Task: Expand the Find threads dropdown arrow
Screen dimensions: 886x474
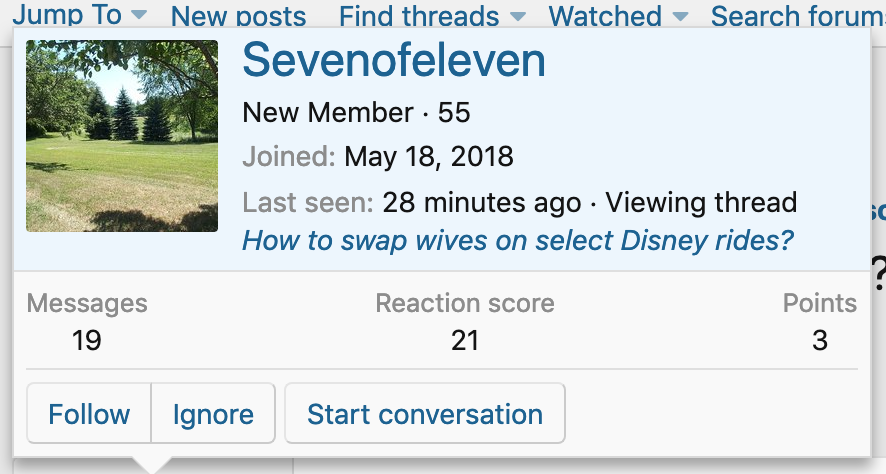Action: [517, 16]
